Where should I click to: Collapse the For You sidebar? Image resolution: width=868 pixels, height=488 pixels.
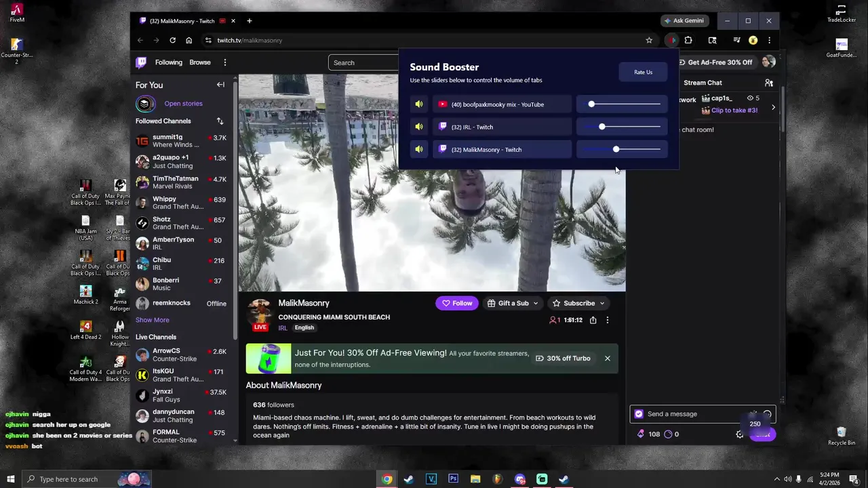220,85
